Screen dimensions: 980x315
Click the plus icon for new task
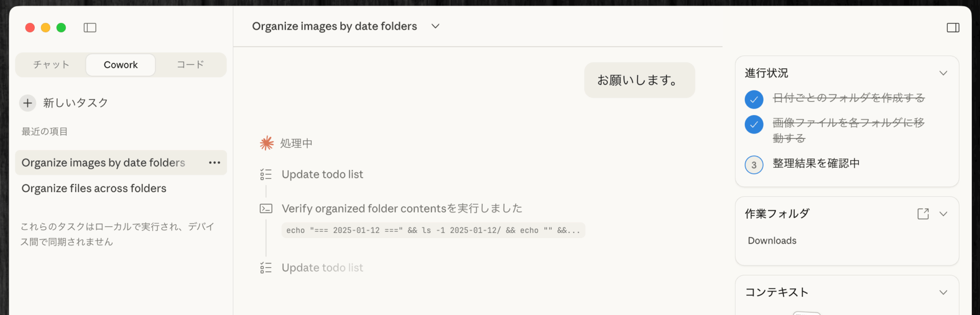click(x=28, y=103)
